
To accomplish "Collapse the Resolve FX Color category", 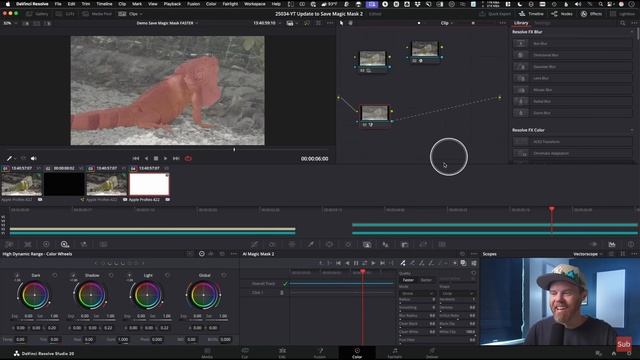I will pos(632,130).
